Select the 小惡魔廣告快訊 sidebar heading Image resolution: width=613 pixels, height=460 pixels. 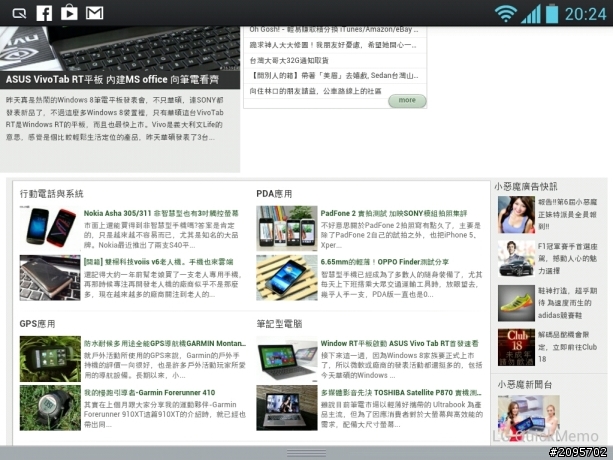point(526,186)
